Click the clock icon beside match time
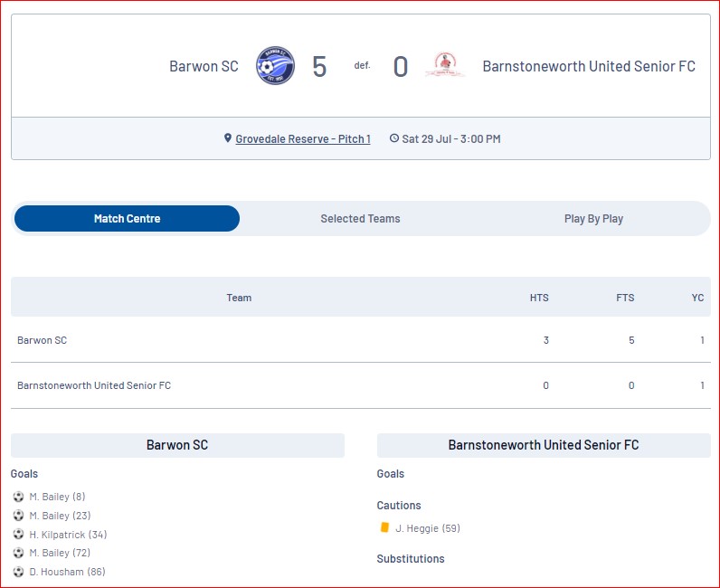 point(394,138)
